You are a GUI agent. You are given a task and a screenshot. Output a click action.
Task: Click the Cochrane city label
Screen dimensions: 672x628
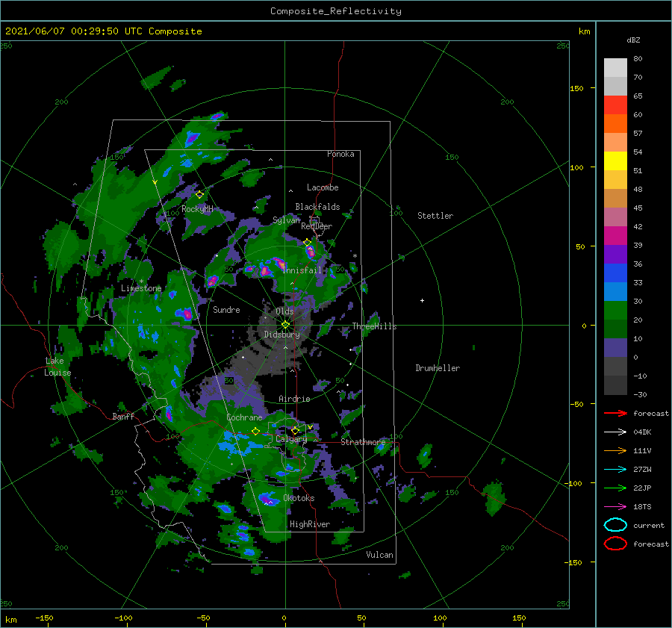(x=244, y=417)
